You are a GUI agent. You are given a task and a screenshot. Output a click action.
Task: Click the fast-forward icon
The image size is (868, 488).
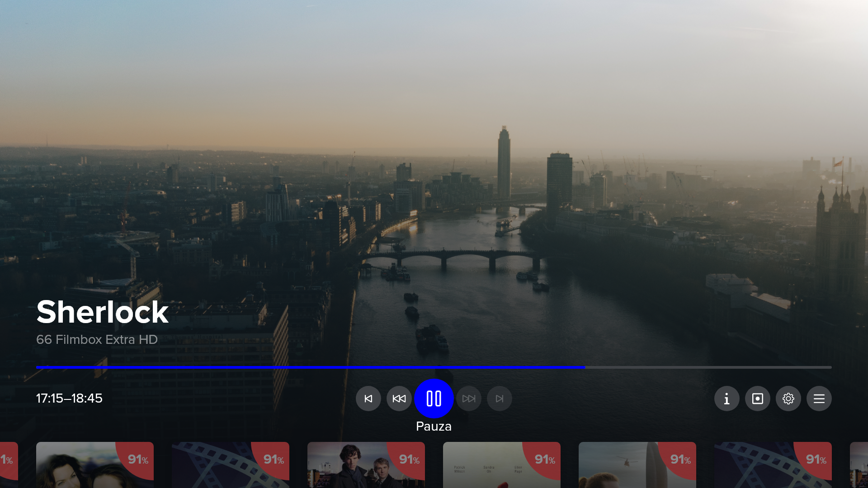coord(469,399)
